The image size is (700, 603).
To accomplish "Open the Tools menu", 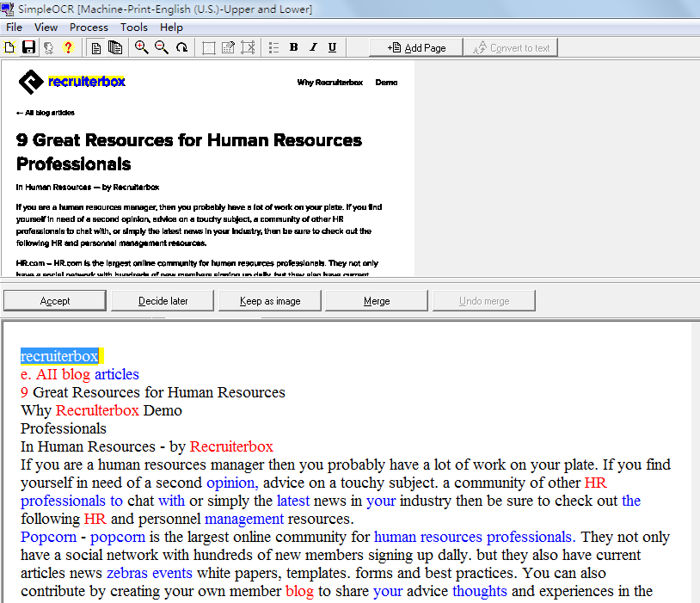I will (134, 28).
